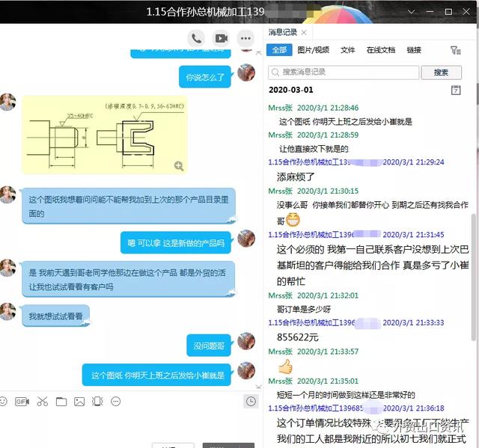
Task: Click the send picture icon
Action: (79, 402)
